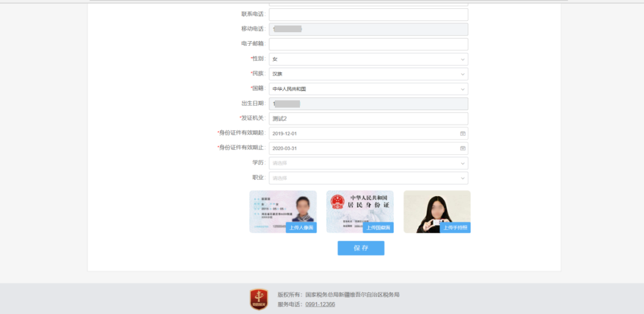644x314 pixels.
Task: Click 上传手持照 upload button
Action: pyautogui.click(x=455, y=228)
